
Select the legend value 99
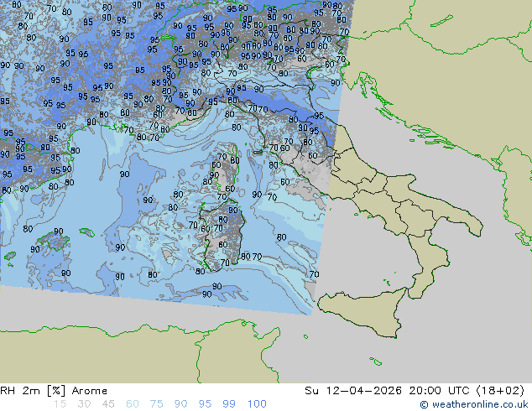click(229, 404)
